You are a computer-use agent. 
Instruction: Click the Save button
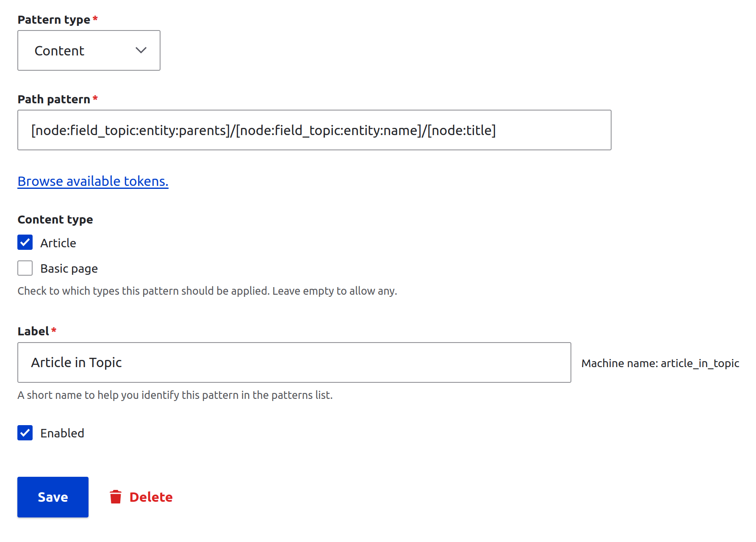tap(53, 497)
